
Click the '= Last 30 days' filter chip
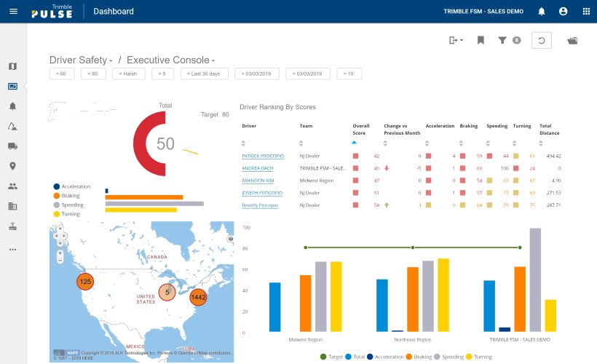coord(205,74)
